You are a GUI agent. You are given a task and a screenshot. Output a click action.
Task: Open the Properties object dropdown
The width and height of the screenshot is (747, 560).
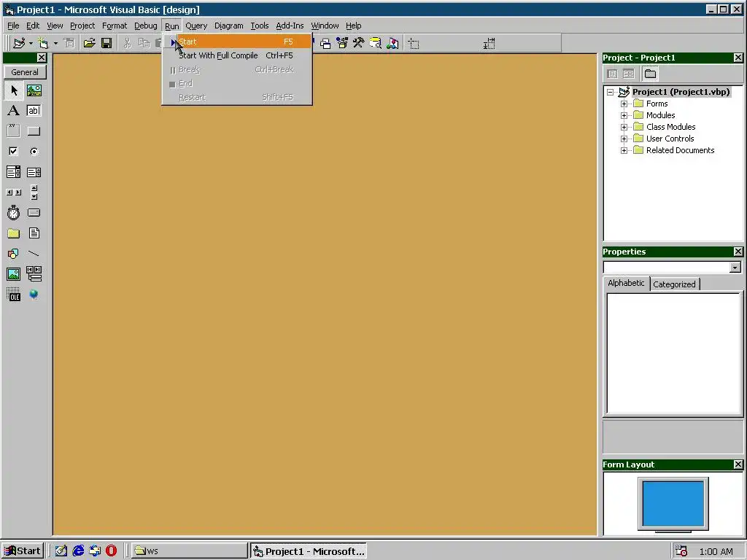pyautogui.click(x=735, y=267)
